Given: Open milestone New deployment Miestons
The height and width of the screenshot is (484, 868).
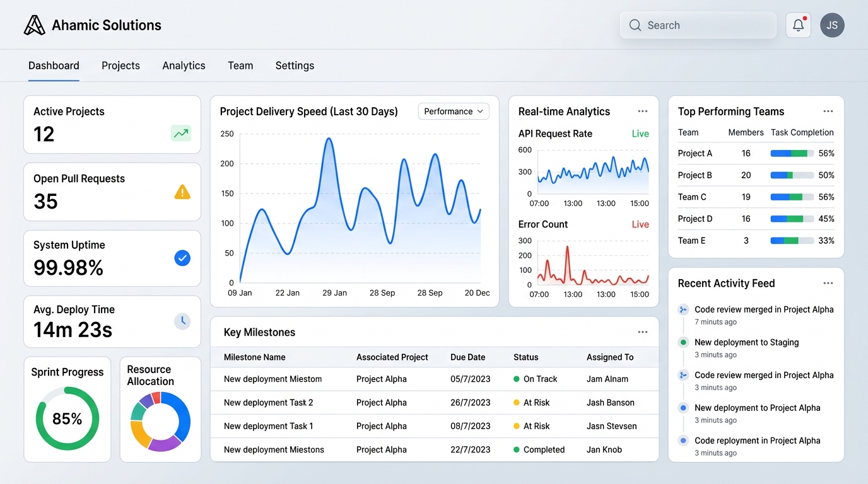Looking at the screenshot, I should (x=274, y=450).
